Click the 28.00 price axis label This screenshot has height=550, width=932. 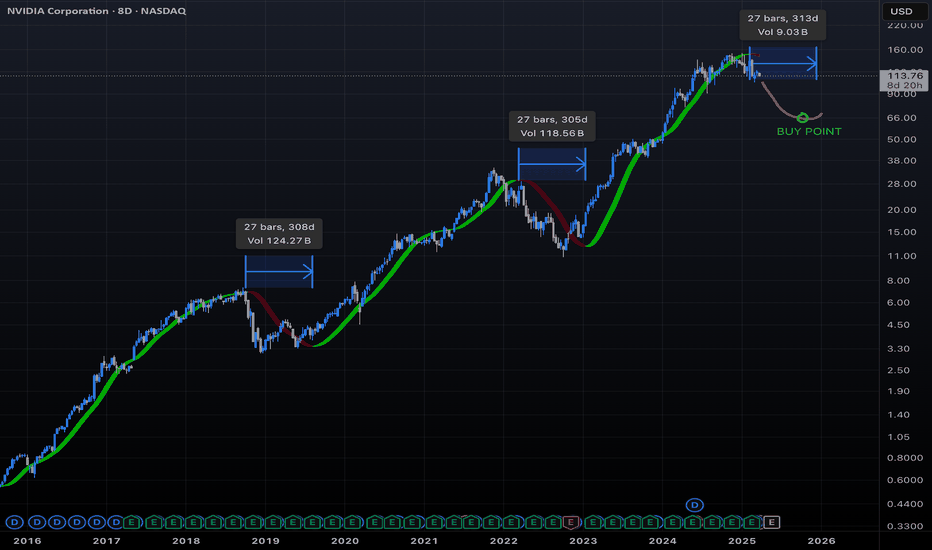(902, 184)
